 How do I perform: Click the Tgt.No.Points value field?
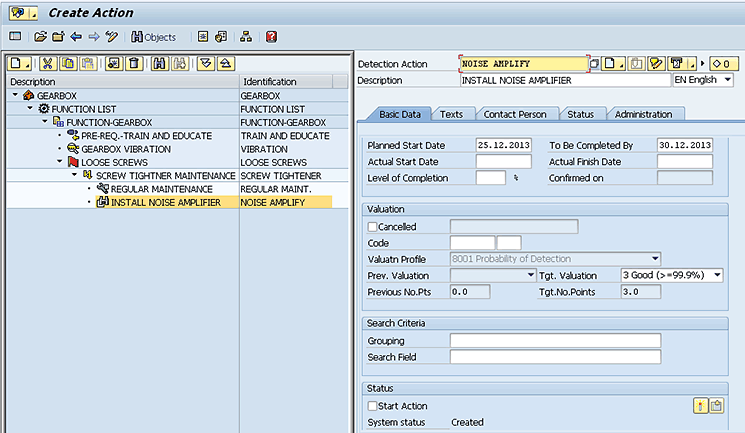[x=640, y=291]
